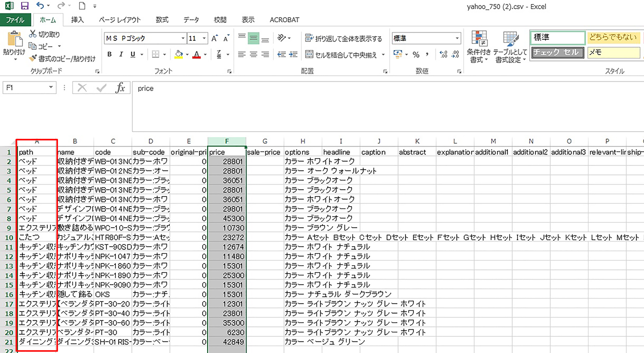The width and height of the screenshot is (644, 353).
Task: Switch to the ACROBAT tab
Action: tap(284, 20)
